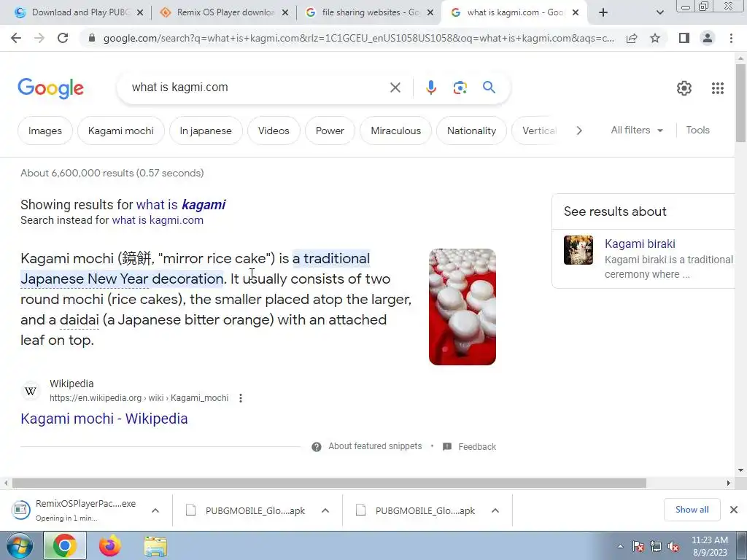
Task: Open Kagami mochi - Wikipedia link
Action: click(104, 419)
